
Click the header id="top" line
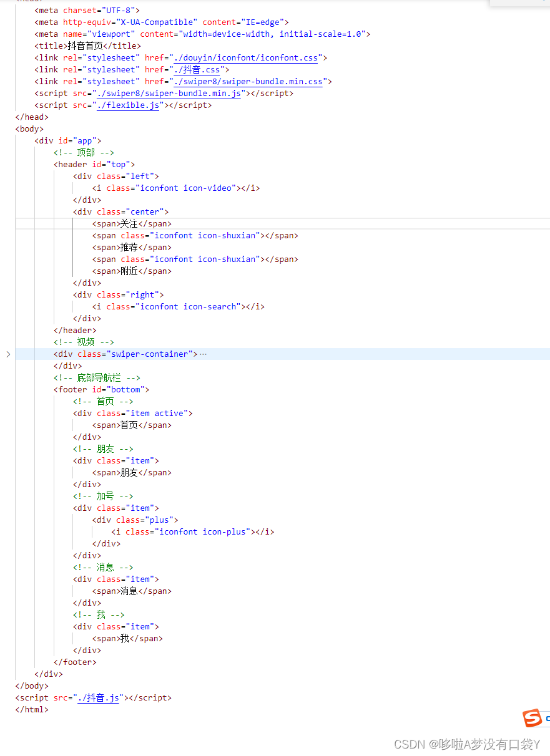[x=94, y=165]
